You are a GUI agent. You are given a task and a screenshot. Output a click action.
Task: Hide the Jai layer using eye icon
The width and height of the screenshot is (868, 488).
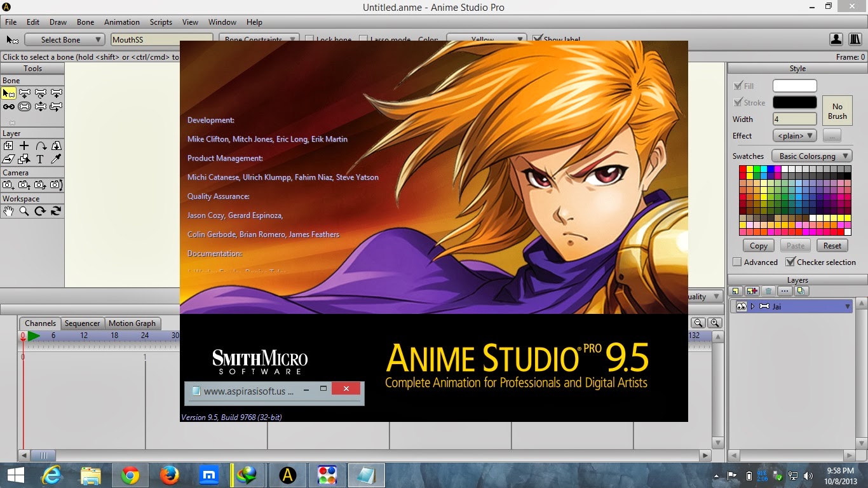point(741,306)
